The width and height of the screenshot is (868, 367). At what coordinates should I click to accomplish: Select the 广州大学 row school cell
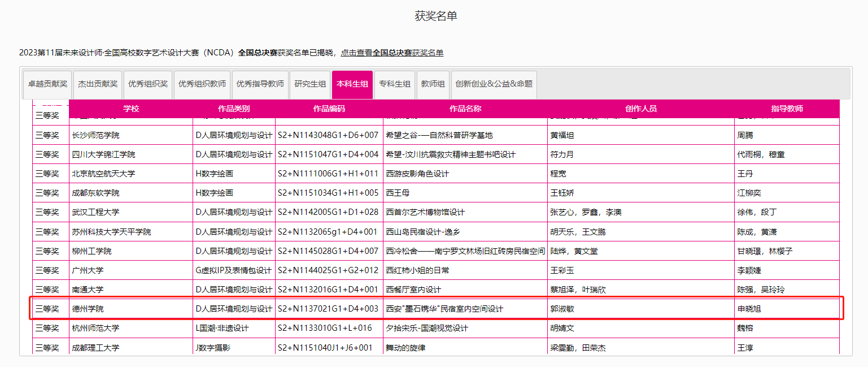coord(88,270)
